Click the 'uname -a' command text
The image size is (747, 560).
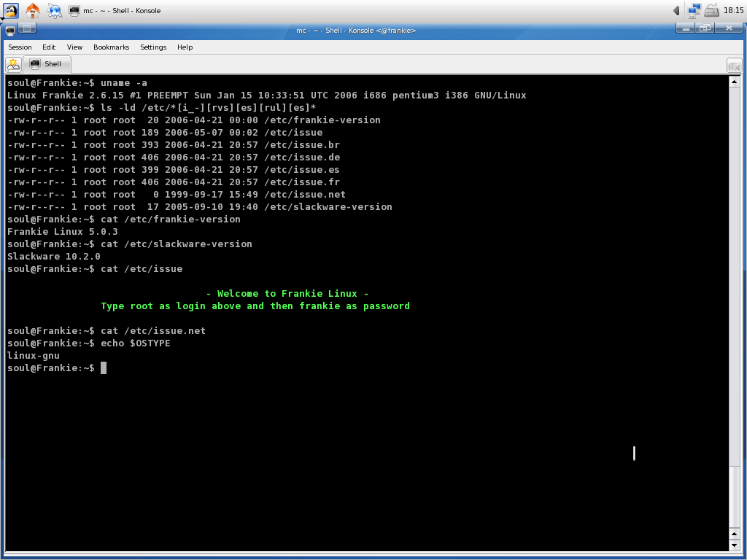tap(124, 83)
